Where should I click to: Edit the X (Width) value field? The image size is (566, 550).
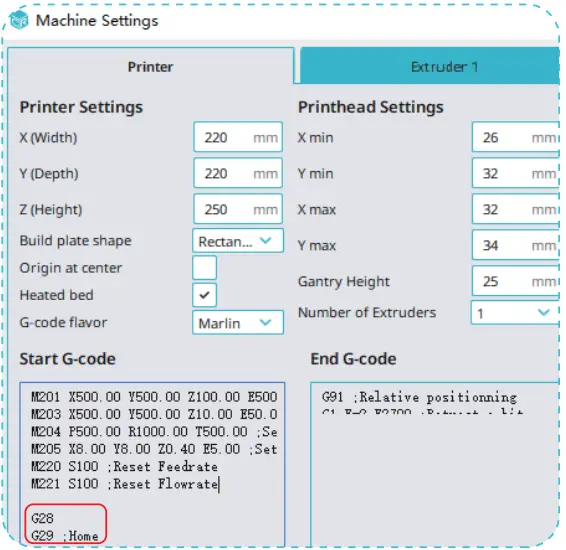[x=238, y=137]
